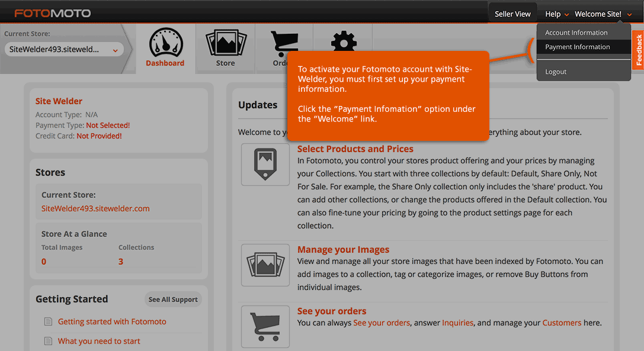Open the SiteWelder493.sitewelder.com store link
644x351 pixels.
[95, 208]
